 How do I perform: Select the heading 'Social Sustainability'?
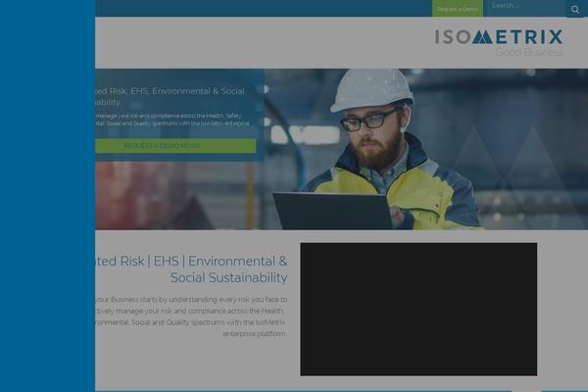pyautogui.click(x=228, y=278)
